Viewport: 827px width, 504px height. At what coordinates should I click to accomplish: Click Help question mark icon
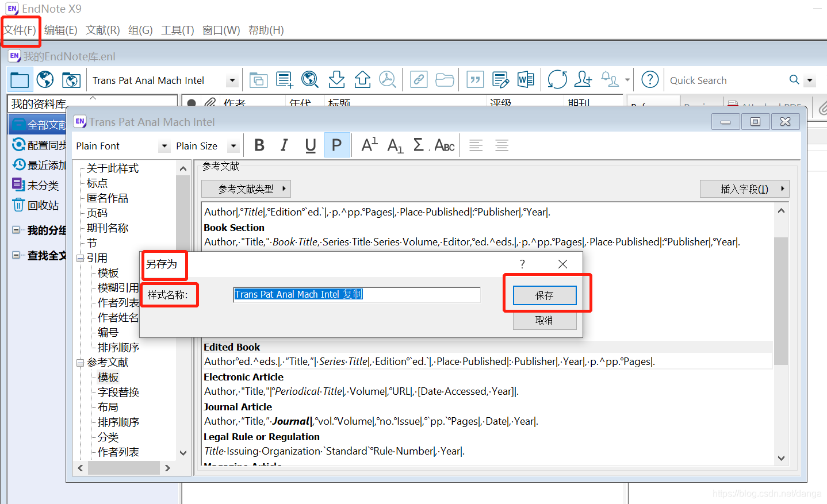(x=650, y=80)
